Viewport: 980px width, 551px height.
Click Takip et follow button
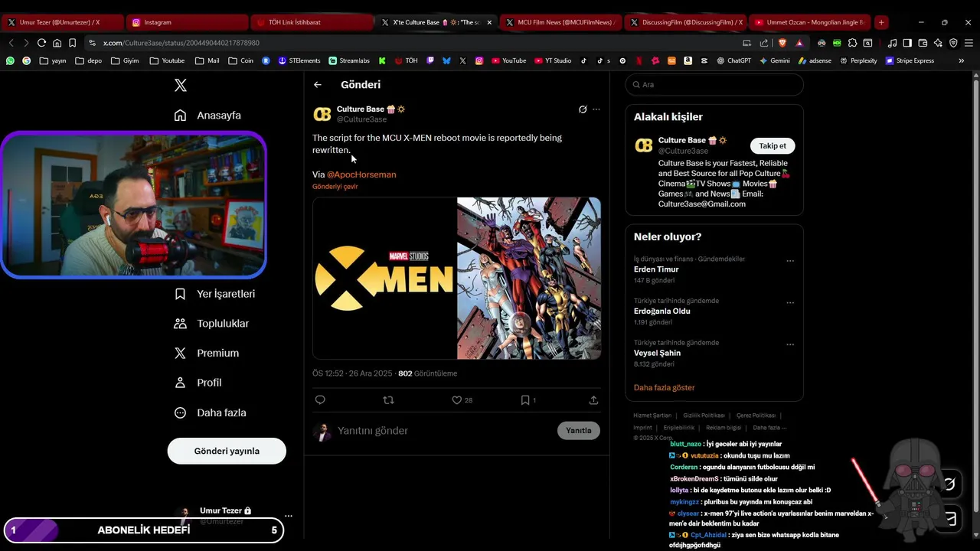tap(773, 146)
